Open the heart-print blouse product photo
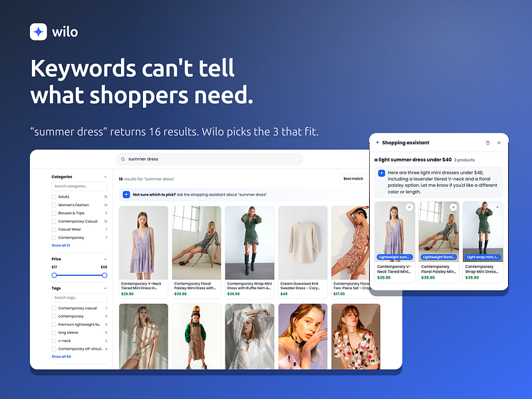Screen dimensions: 532x399 (x=356, y=336)
